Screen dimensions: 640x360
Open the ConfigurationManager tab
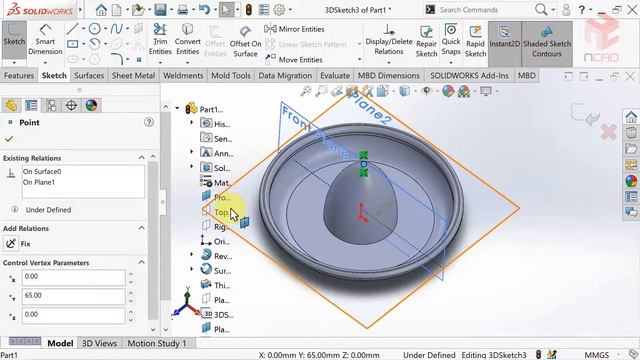(51, 105)
